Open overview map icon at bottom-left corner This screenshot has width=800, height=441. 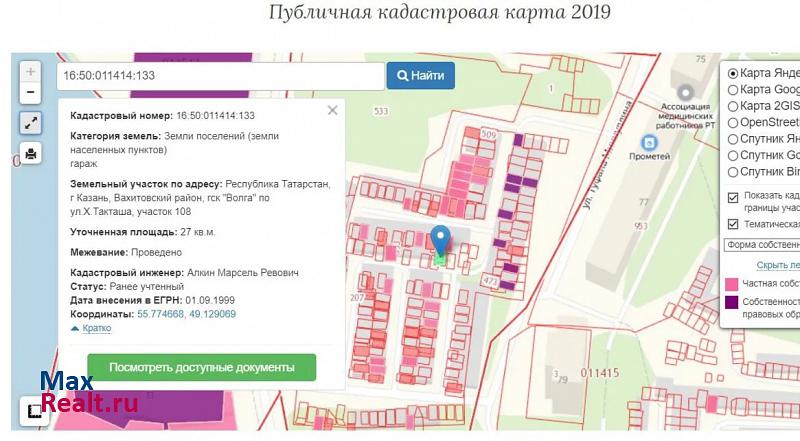click(x=33, y=409)
